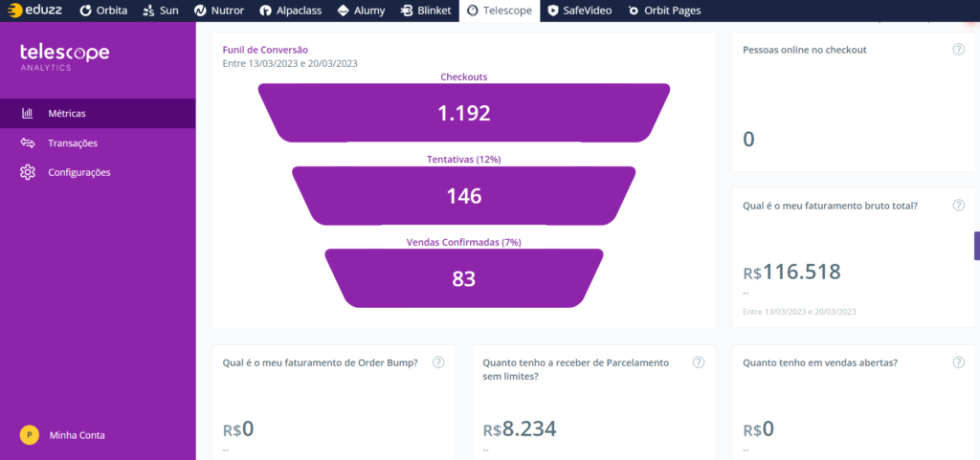The height and width of the screenshot is (460, 980).
Task: Click the Funil de Conversão title
Action: 265,50
